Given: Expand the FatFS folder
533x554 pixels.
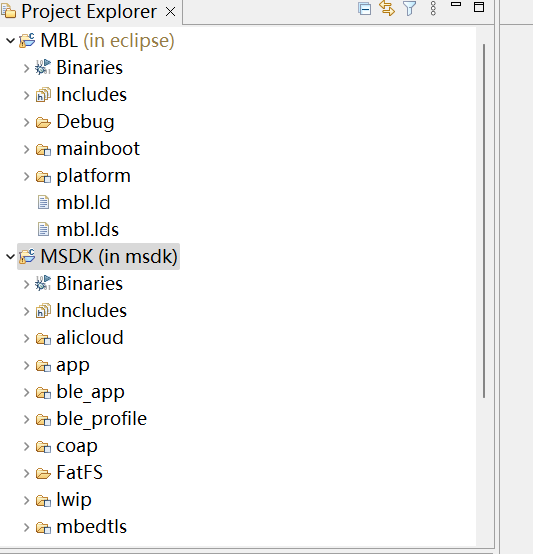Looking at the screenshot, I should click(26, 473).
